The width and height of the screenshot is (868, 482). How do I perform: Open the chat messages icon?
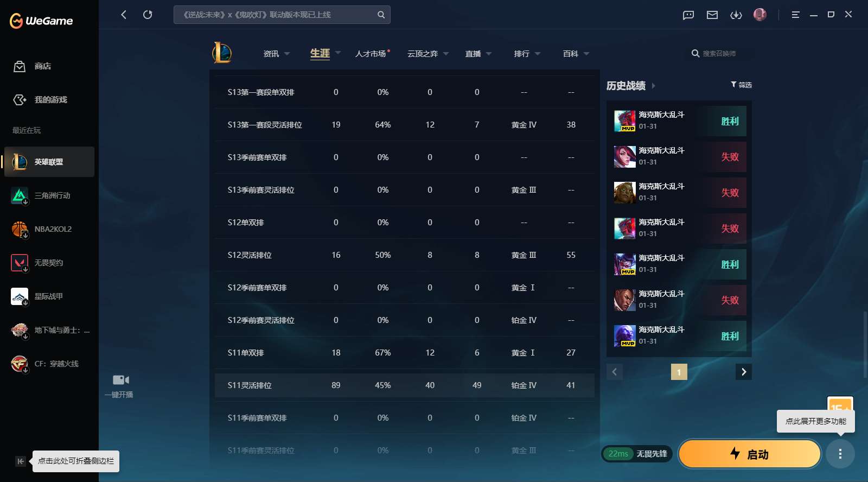(x=688, y=15)
